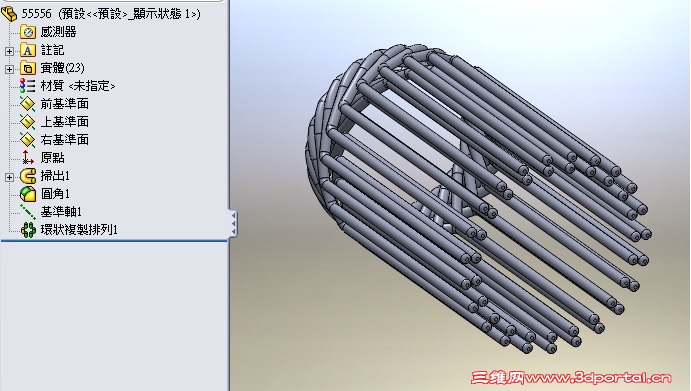Select 圓角1 text in tree
Screen dimensions: 691x391
pos(55,194)
